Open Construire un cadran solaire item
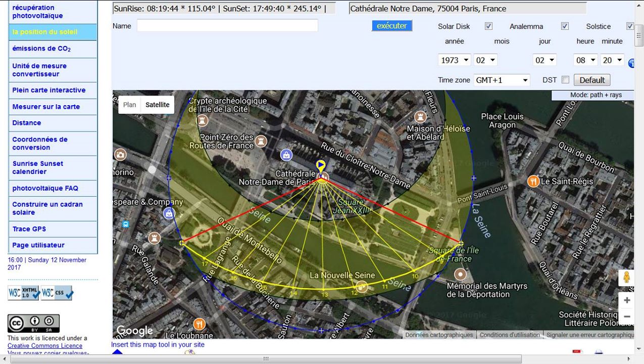 tap(53, 208)
